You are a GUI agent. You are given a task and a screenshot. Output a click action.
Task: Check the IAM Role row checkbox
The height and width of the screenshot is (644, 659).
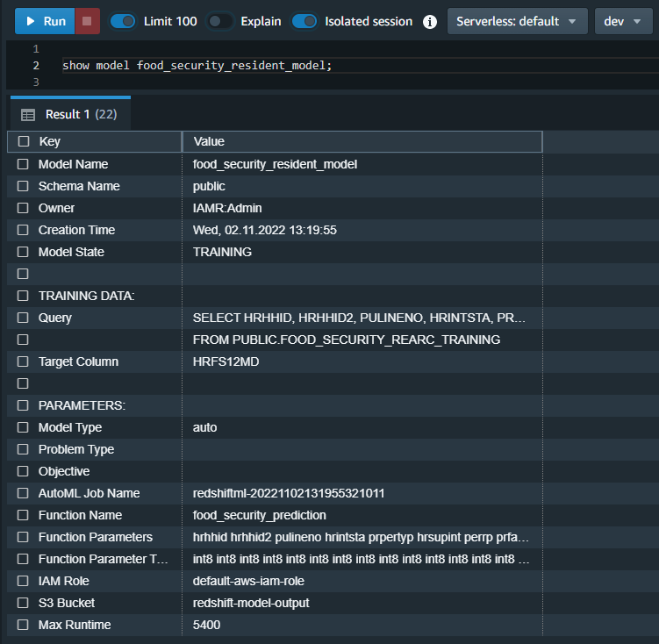click(23, 581)
